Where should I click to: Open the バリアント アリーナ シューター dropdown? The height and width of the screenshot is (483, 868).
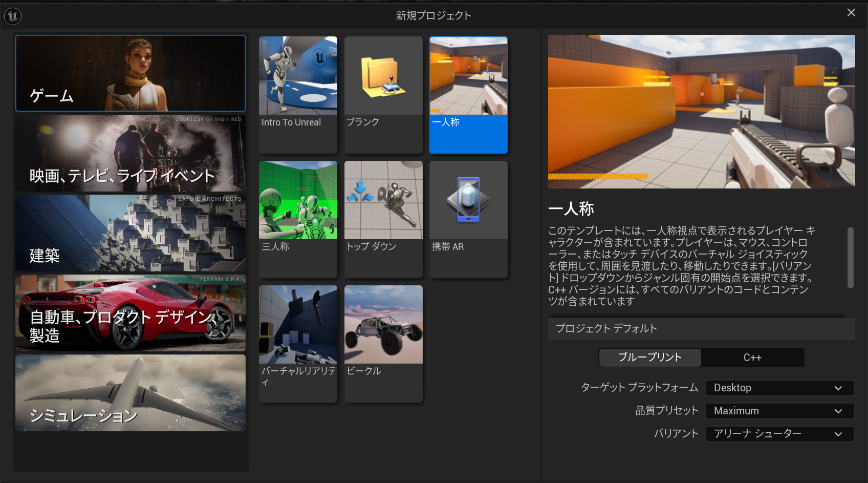pyautogui.click(x=779, y=434)
